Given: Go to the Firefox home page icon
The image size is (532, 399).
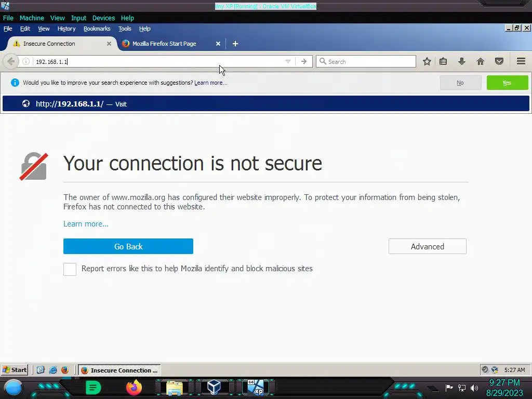Looking at the screenshot, I should pos(481,61).
